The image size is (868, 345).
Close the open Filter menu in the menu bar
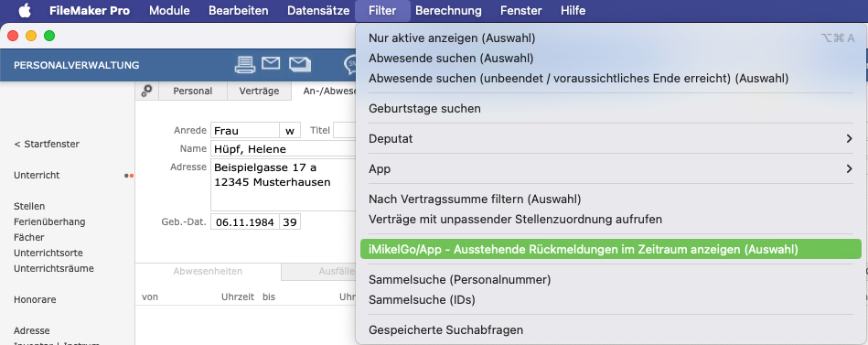[382, 10]
